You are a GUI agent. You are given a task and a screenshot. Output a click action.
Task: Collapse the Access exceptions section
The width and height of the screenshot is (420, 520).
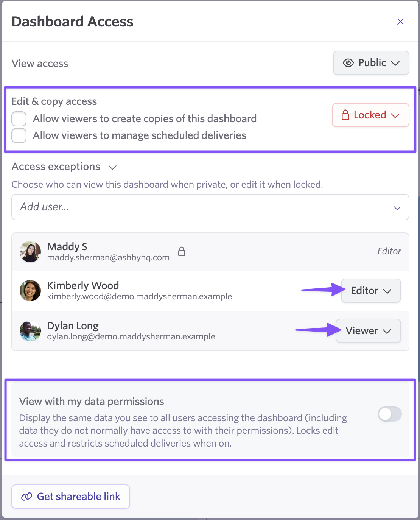[112, 167]
